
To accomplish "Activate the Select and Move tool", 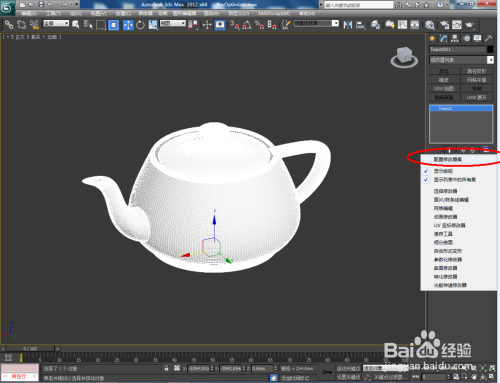I will click(128, 25).
